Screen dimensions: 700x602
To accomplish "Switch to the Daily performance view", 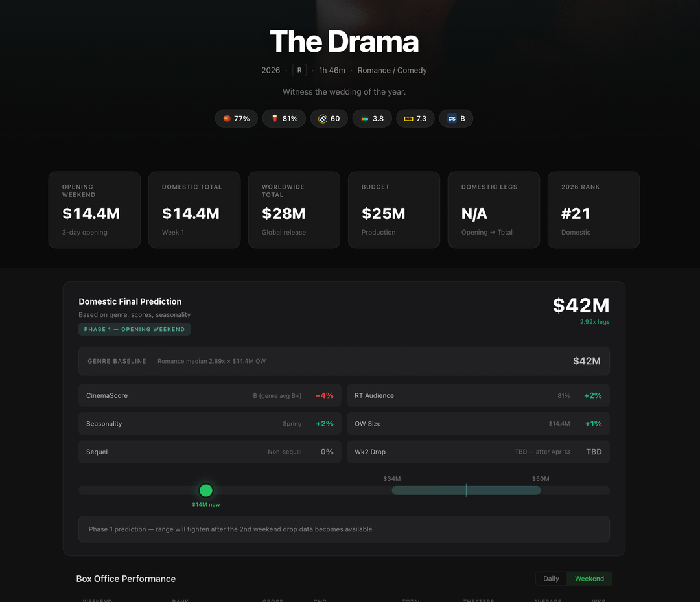I will click(x=551, y=579).
